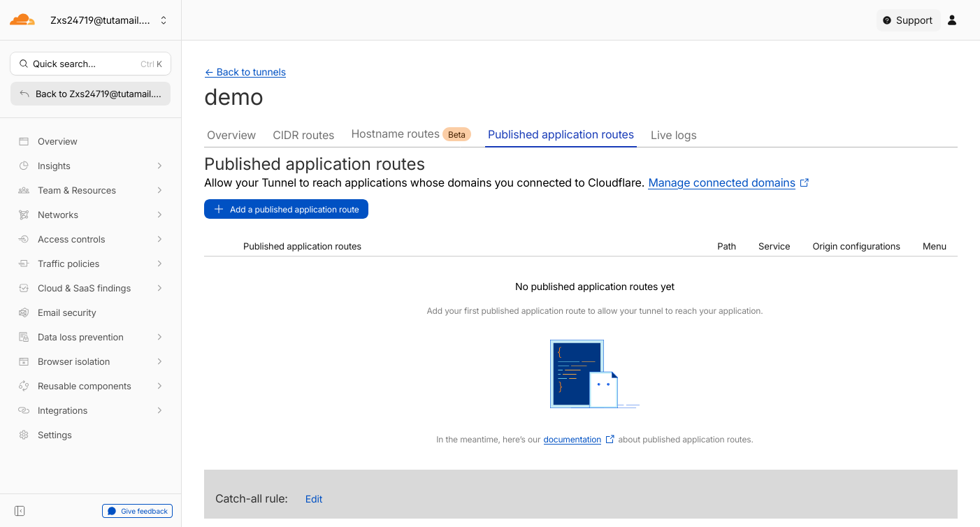Click the external link icon beside Manage connected domains
The image size is (980, 527).
coord(805,183)
